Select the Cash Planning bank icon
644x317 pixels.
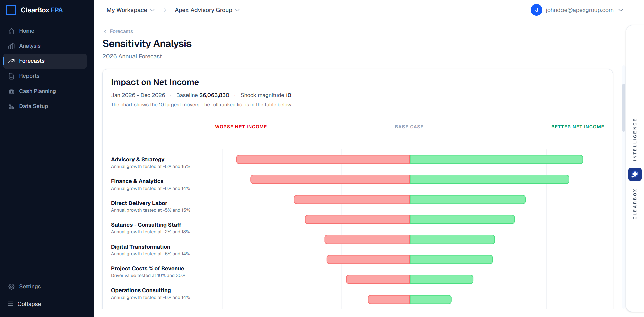pos(11,91)
